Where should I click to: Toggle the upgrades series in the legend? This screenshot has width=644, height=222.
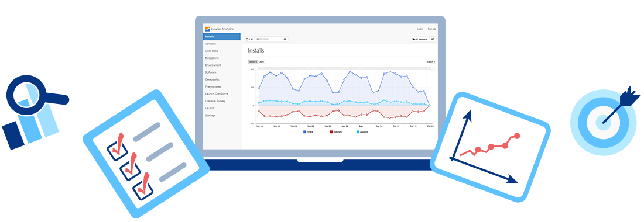coord(362,132)
